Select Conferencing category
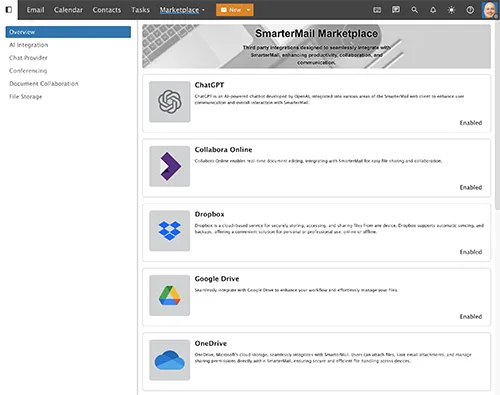The width and height of the screenshot is (500, 395). 28,71
